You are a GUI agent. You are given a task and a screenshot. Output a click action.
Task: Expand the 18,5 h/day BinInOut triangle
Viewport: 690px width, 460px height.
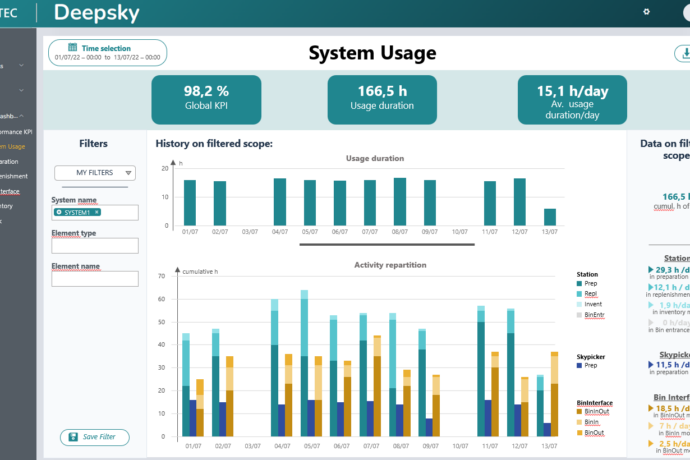(650, 408)
